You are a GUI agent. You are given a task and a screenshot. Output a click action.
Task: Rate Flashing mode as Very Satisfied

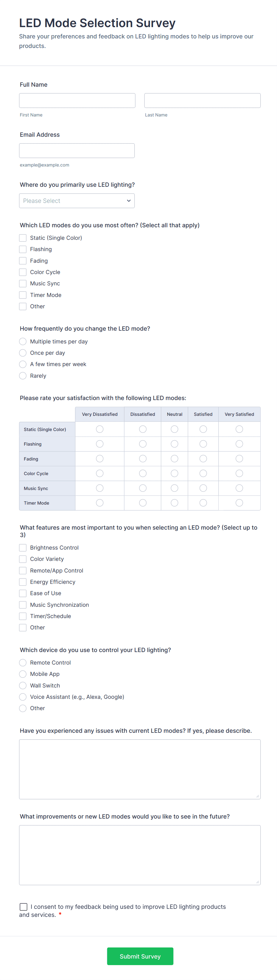[239, 444]
